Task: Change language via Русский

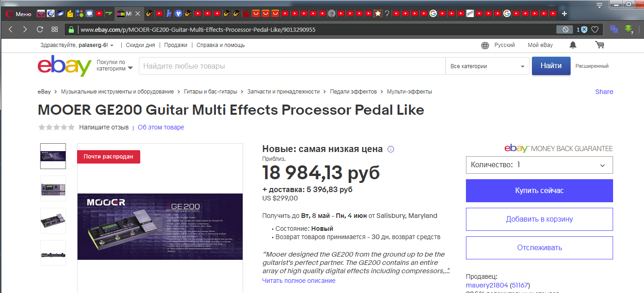Action: point(505,45)
